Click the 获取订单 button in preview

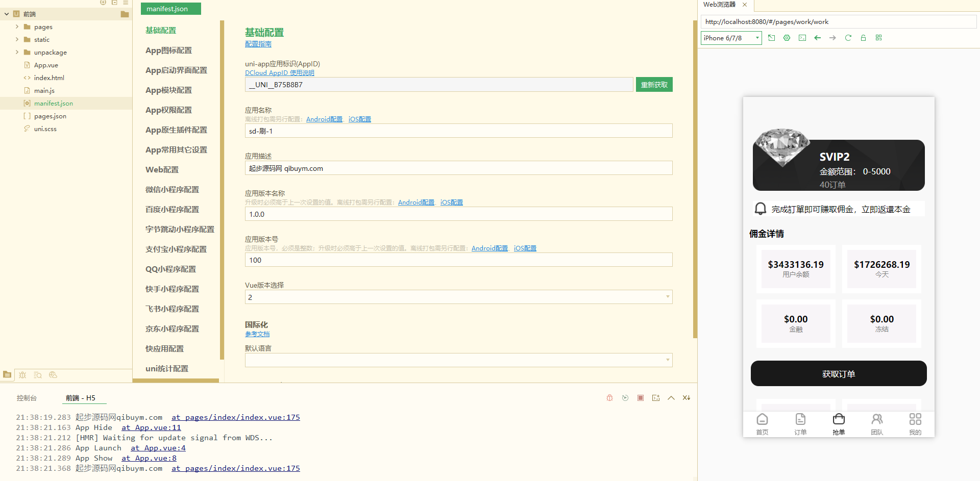[839, 374]
